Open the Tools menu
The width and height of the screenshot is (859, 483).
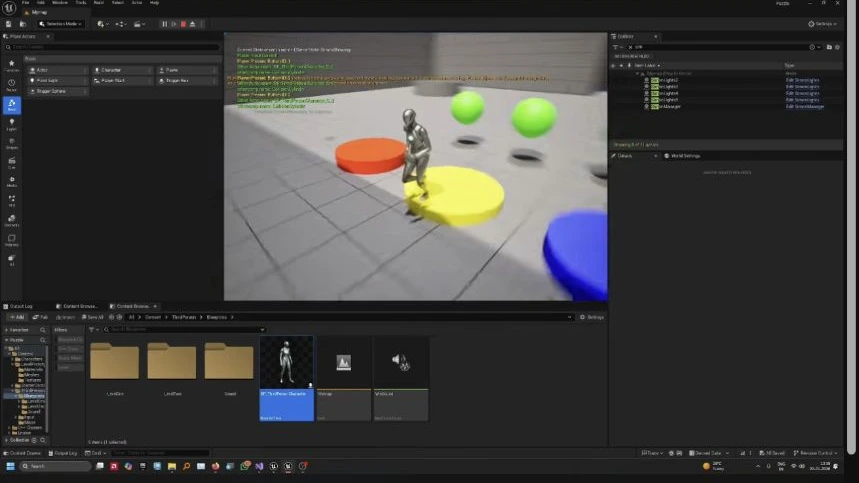(81, 3)
